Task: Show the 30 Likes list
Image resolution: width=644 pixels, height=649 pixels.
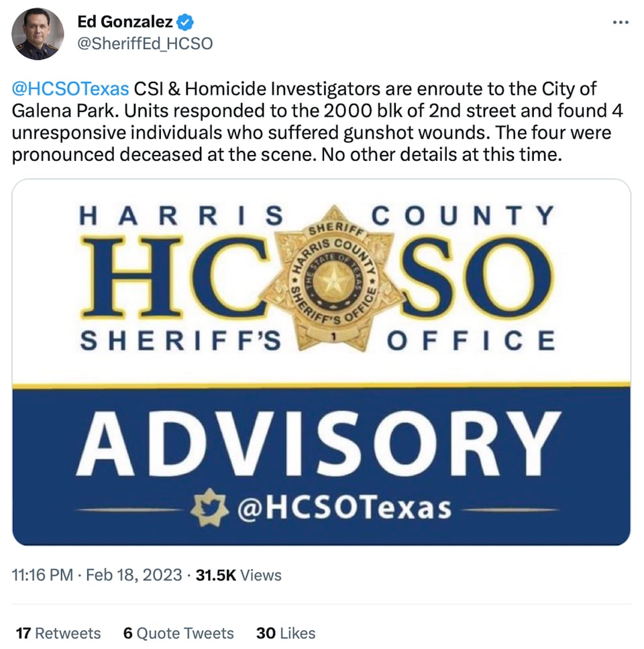Action: [286, 633]
